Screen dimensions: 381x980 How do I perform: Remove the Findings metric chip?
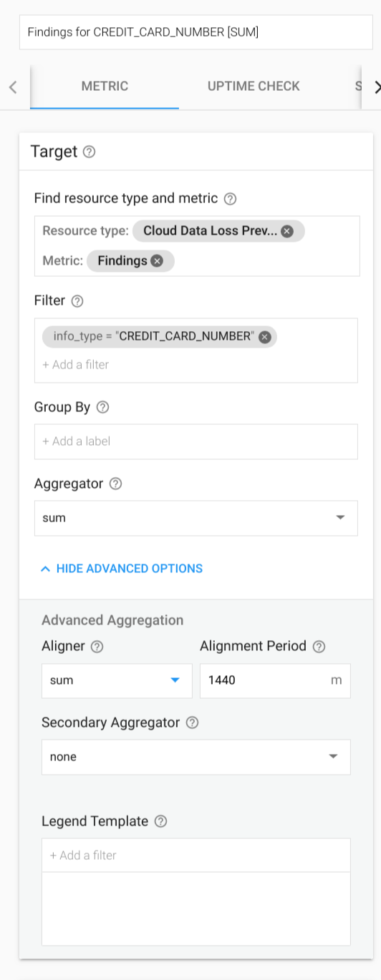pos(157,261)
